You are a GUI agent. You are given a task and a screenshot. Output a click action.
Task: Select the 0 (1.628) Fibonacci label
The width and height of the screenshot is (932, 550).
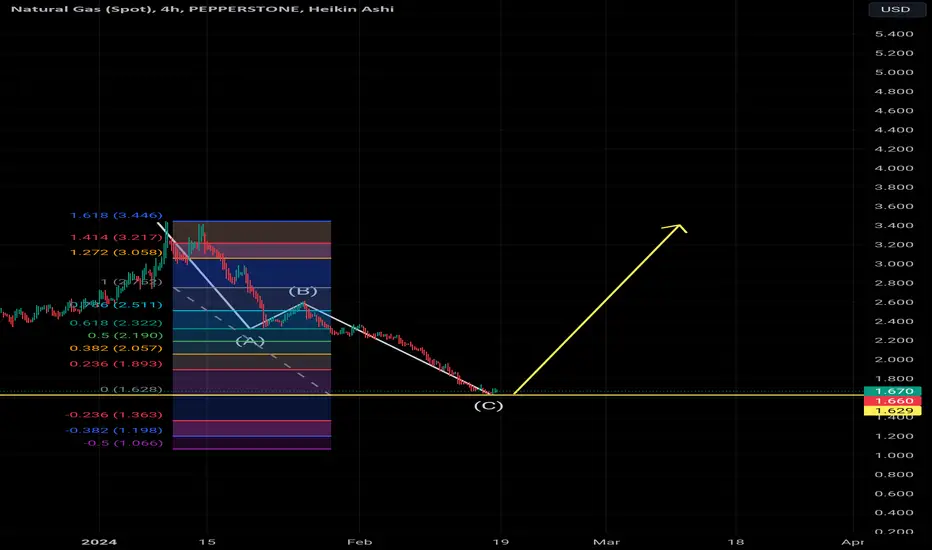click(131, 389)
